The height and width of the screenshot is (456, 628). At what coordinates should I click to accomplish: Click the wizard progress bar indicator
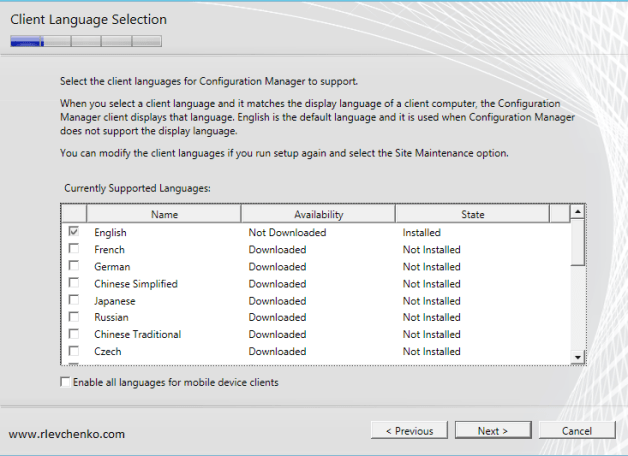[x=86, y=42]
